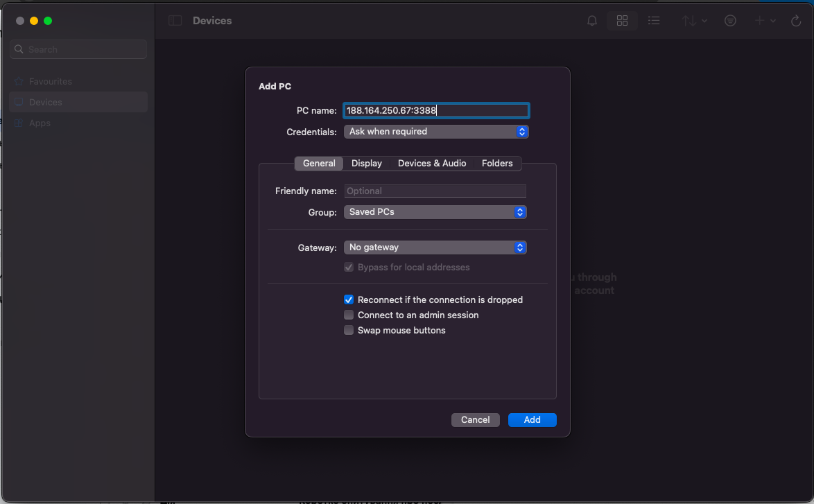Click the Add button
This screenshot has width=814, height=504.
coord(532,420)
